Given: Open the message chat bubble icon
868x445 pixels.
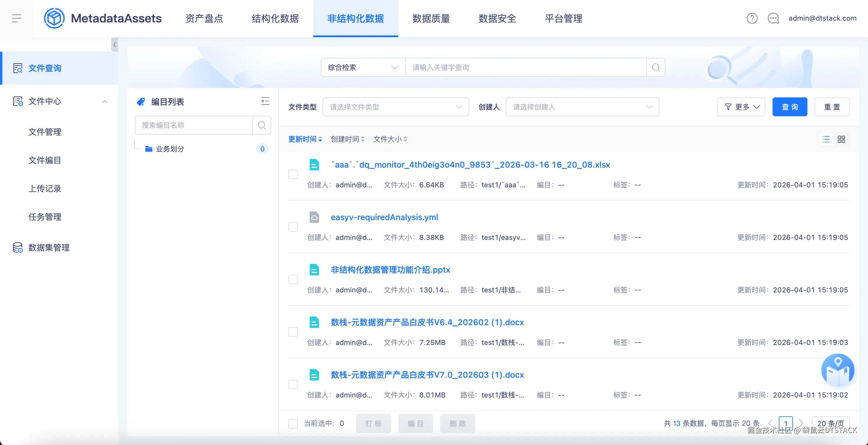Looking at the screenshot, I should pyautogui.click(x=773, y=18).
